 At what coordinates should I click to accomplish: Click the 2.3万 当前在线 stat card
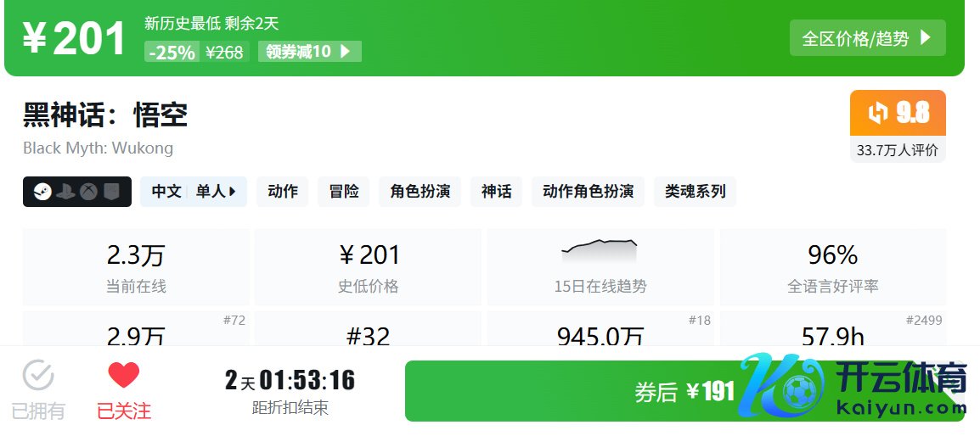pos(136,267)
